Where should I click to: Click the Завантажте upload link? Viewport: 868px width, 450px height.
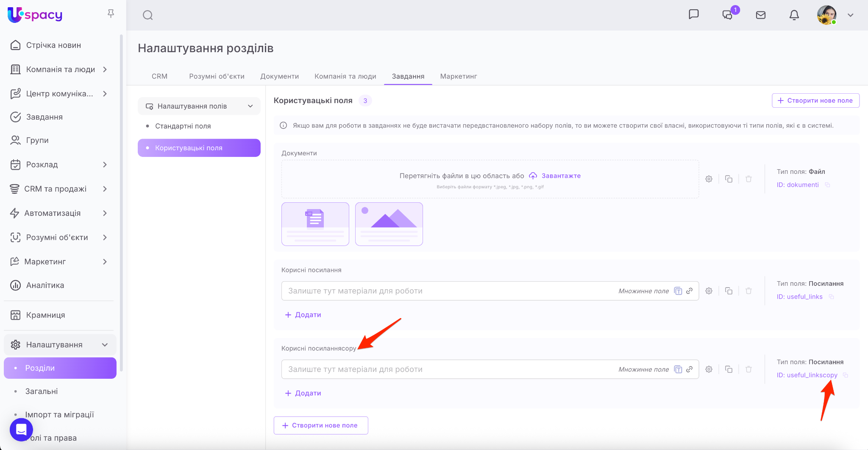coord(560,176)
